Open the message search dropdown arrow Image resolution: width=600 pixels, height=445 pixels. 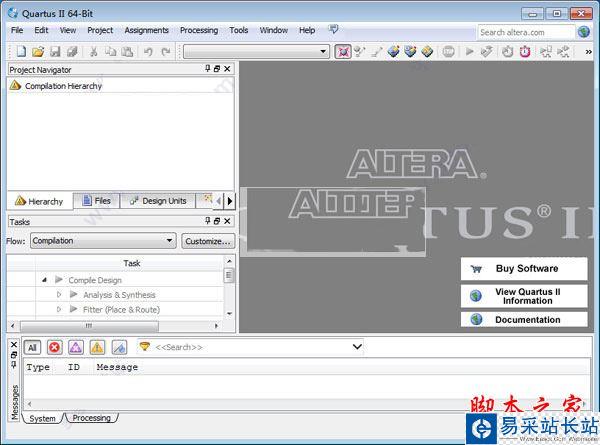point(357,347)
